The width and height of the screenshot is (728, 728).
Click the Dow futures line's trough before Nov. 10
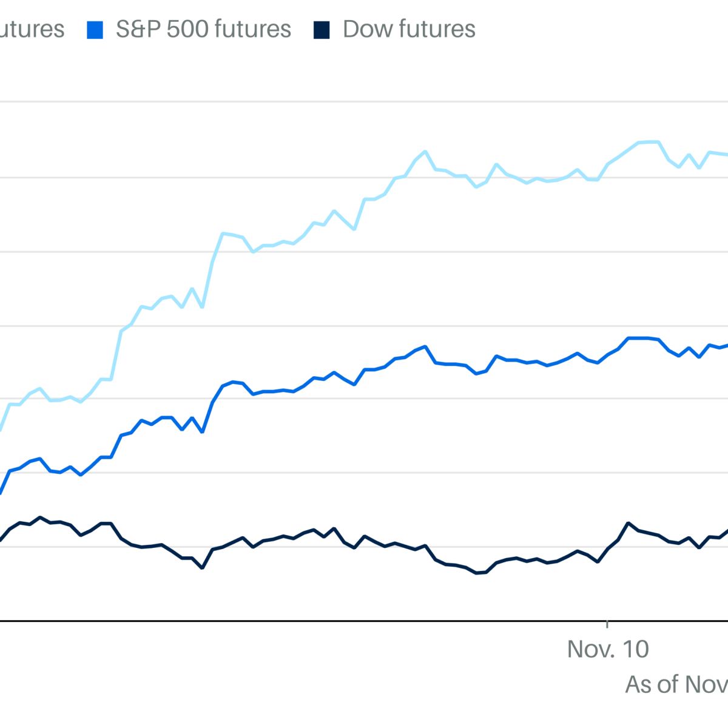coord(477,573)
